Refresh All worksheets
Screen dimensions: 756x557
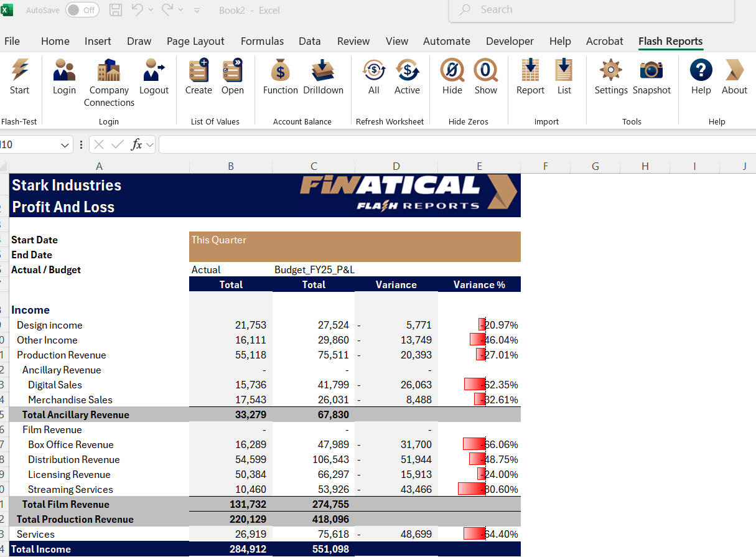(x=373, y=70)
